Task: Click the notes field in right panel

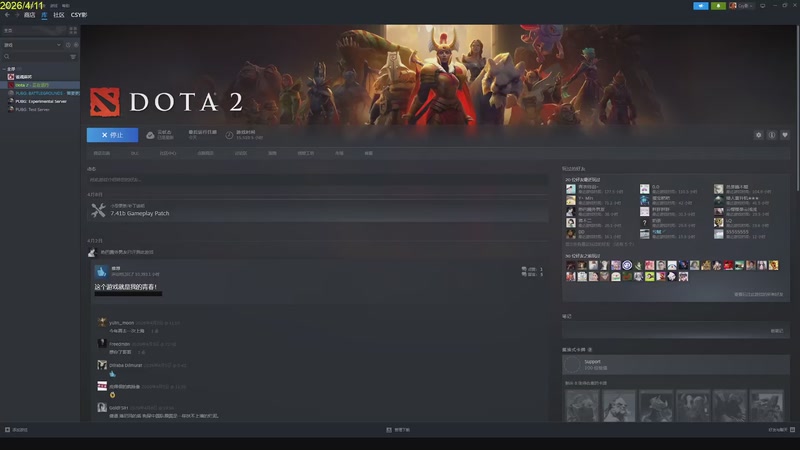Action: 676,331
